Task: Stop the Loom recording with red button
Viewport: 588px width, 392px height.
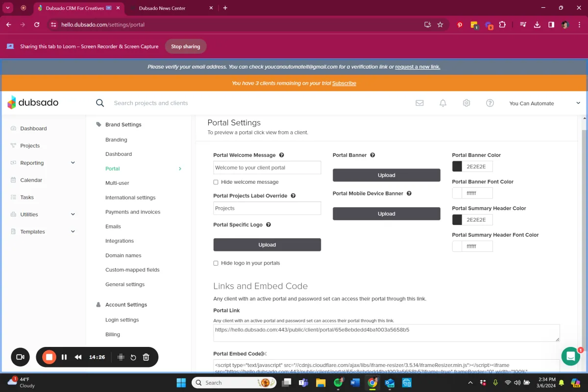Action: tap(49, 357)
